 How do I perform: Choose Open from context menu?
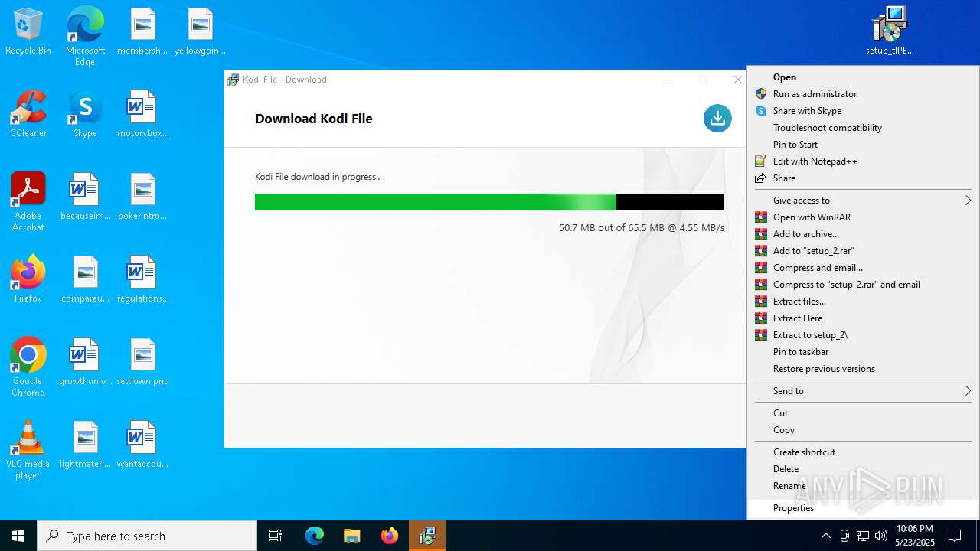coord(863,77)
